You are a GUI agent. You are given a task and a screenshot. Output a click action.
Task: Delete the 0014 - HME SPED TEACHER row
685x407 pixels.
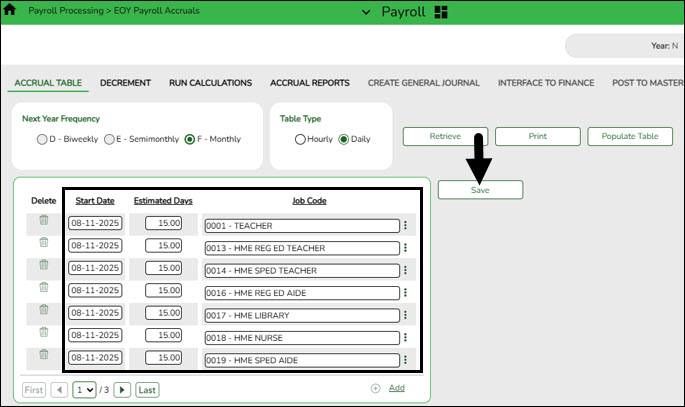[43, 265]
